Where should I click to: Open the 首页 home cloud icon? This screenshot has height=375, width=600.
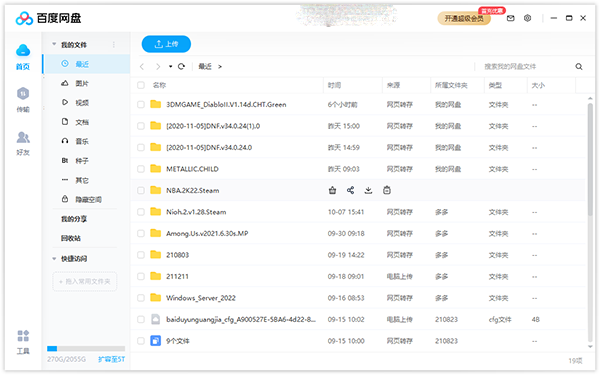(x=23, y=50)
